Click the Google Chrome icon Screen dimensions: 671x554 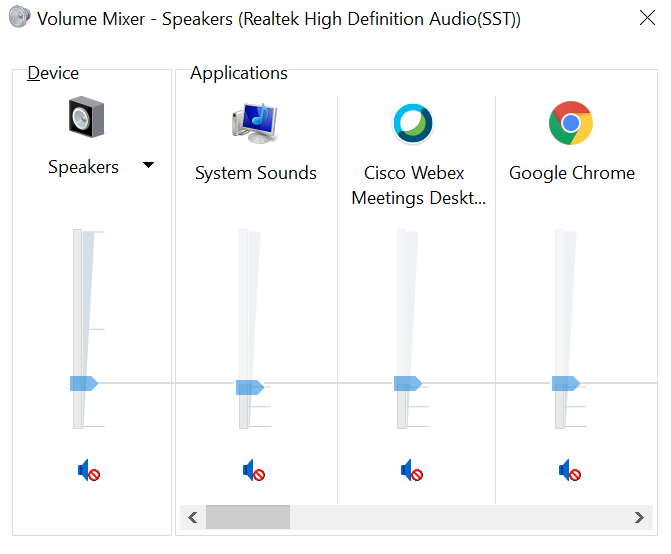pyautogui.click(x=571, y=124)
